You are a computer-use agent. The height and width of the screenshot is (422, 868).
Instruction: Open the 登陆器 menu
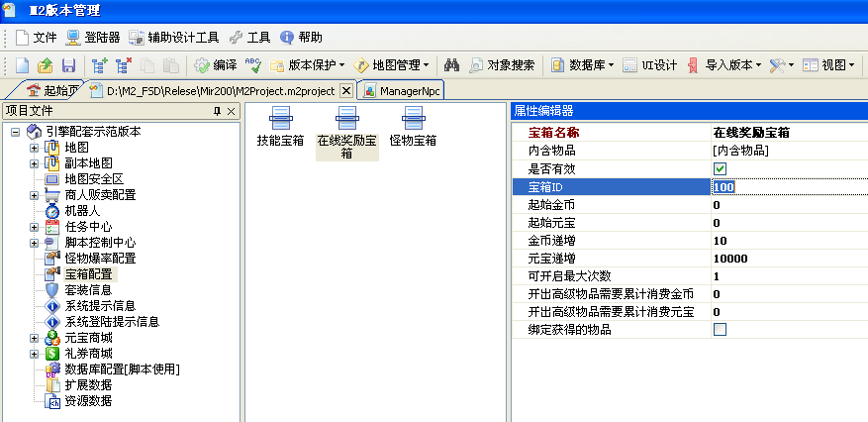pyautogui.click(x=93, y=38)
